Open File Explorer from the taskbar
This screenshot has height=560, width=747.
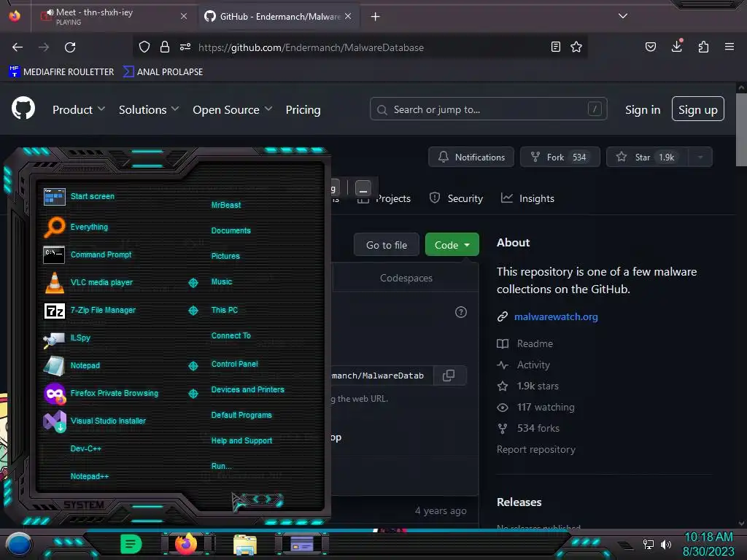[245, 544]
